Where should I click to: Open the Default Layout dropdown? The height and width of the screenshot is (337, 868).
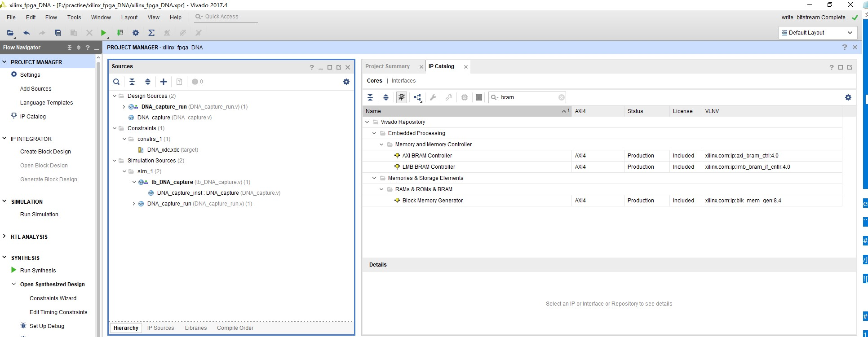click(x=816, y=33)
